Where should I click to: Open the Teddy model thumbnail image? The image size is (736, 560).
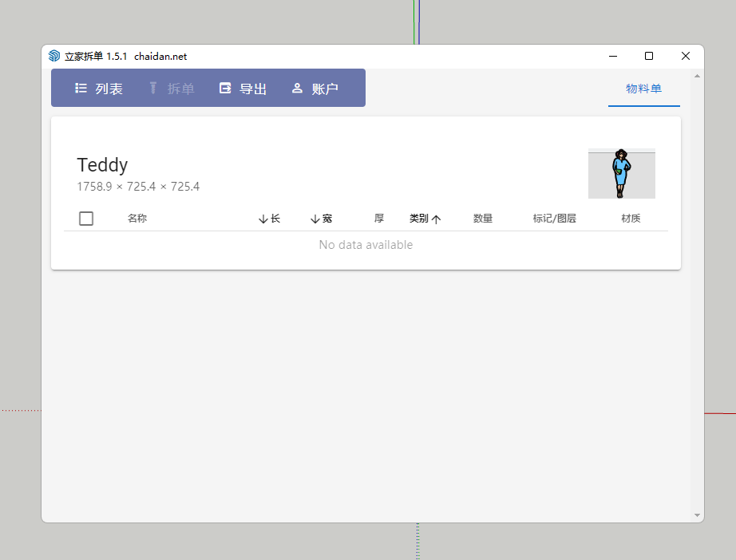(621, 173)
